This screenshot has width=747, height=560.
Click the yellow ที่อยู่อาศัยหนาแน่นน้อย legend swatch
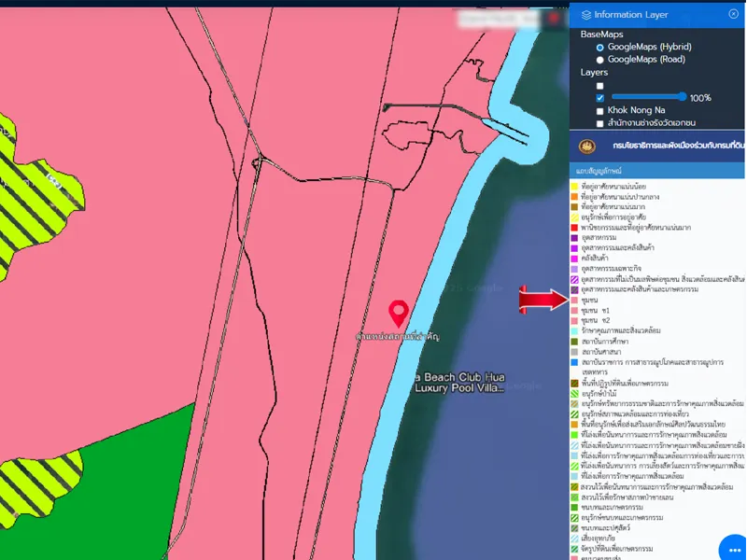coord(575,186)
